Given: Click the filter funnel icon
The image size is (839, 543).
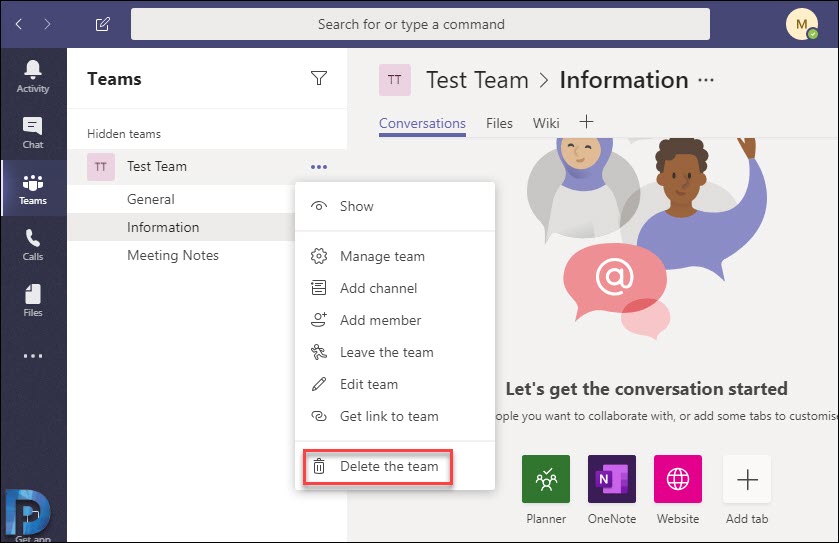Looking at the screenshot, I should [x=319, y=79].
